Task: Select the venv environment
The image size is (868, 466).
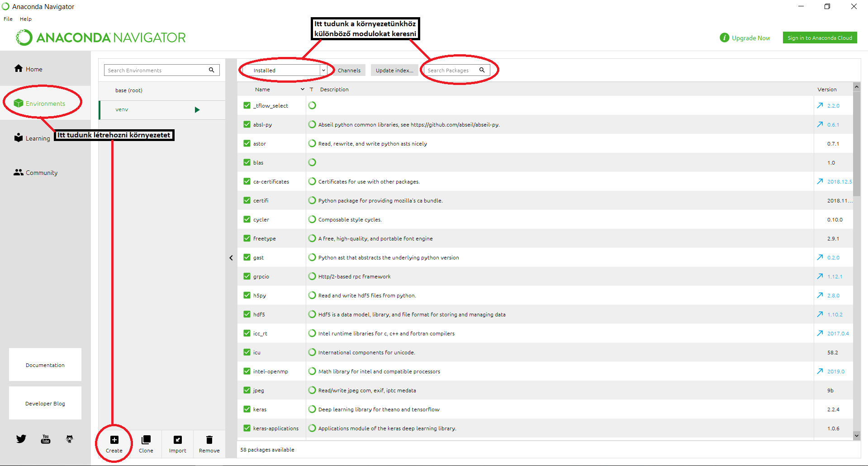Action: tap(162, 110)
